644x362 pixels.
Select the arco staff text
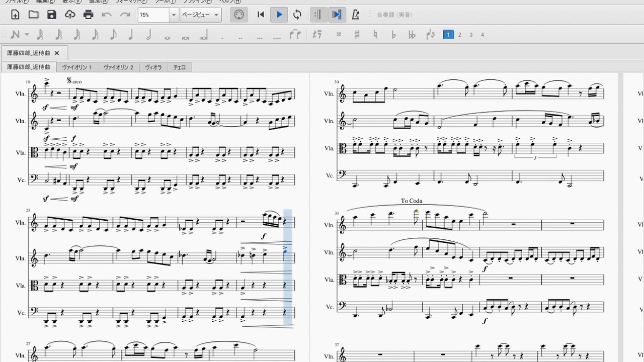77,81
